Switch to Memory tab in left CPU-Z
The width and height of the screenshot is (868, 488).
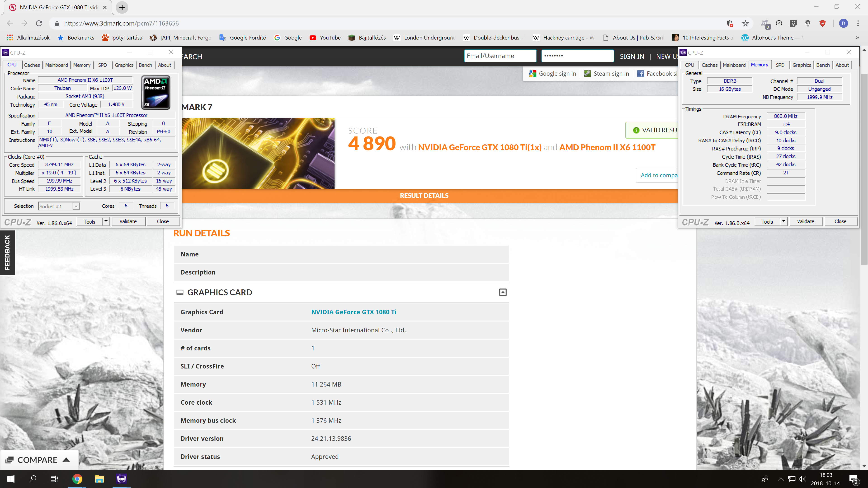click(x=82, y=65)
